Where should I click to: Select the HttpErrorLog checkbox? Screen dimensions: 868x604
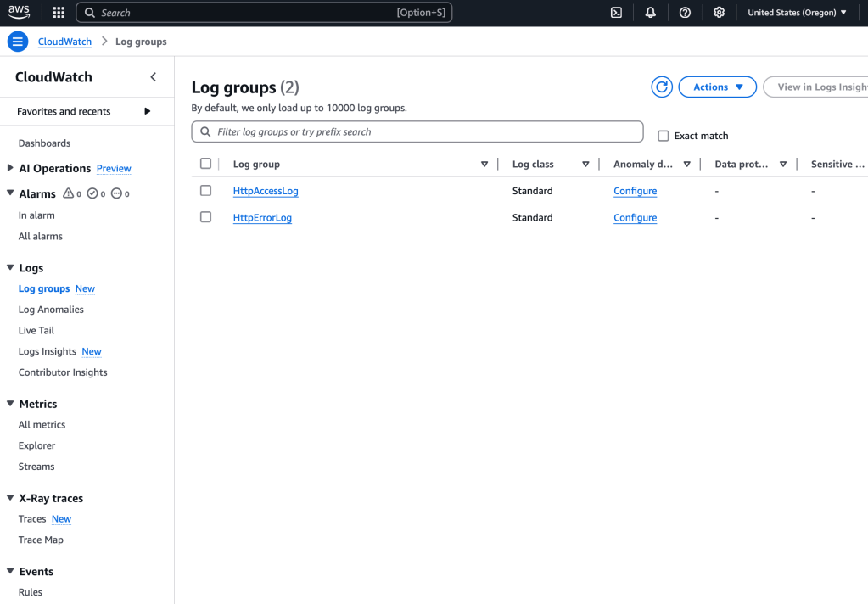tap(205, 217)
